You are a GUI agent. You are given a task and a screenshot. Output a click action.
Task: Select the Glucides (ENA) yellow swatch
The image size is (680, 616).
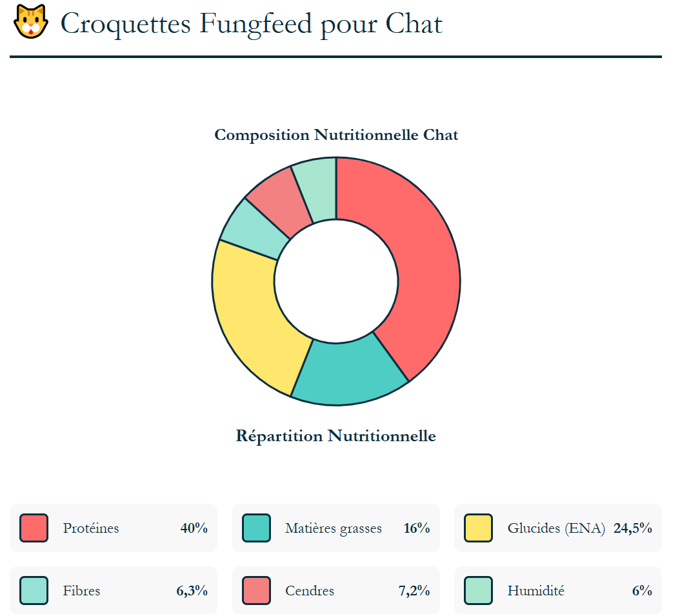click(x=478, y=528)
